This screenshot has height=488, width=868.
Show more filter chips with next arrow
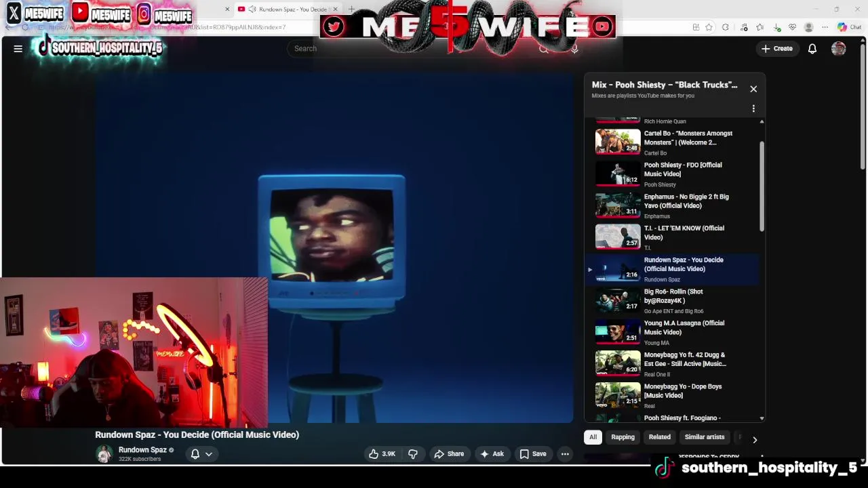tap(755, 440)
